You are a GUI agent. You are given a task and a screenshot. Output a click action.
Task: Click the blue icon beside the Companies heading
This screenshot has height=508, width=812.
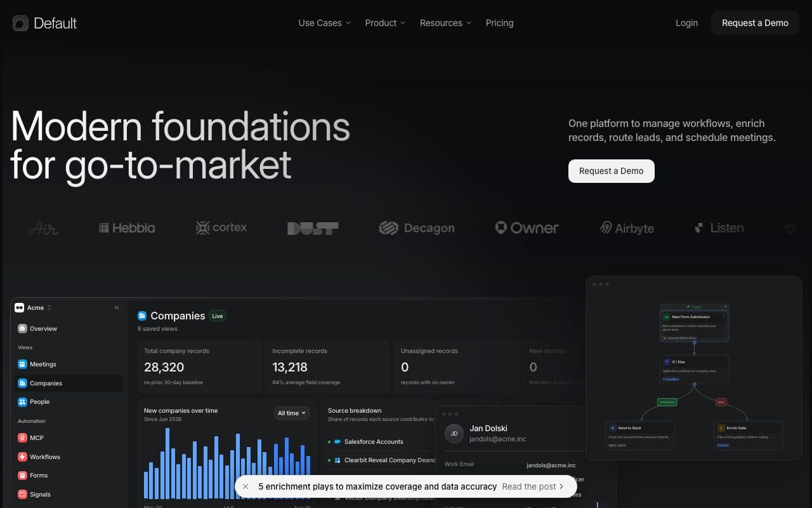[142, 316]
